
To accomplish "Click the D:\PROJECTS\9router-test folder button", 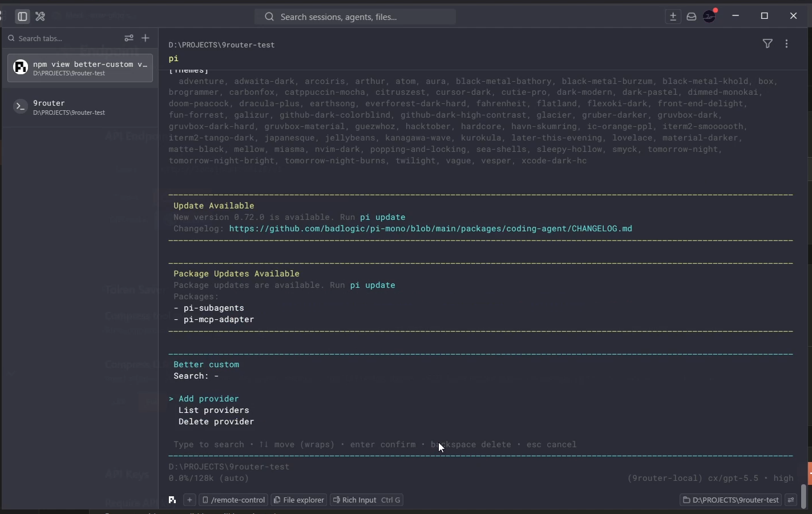I will 730,500.
